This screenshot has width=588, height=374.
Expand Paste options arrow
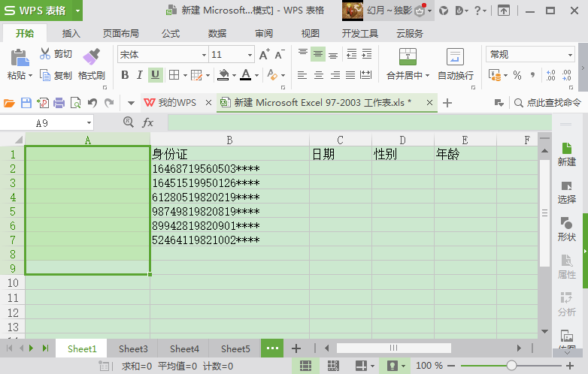tap(30, 76)
